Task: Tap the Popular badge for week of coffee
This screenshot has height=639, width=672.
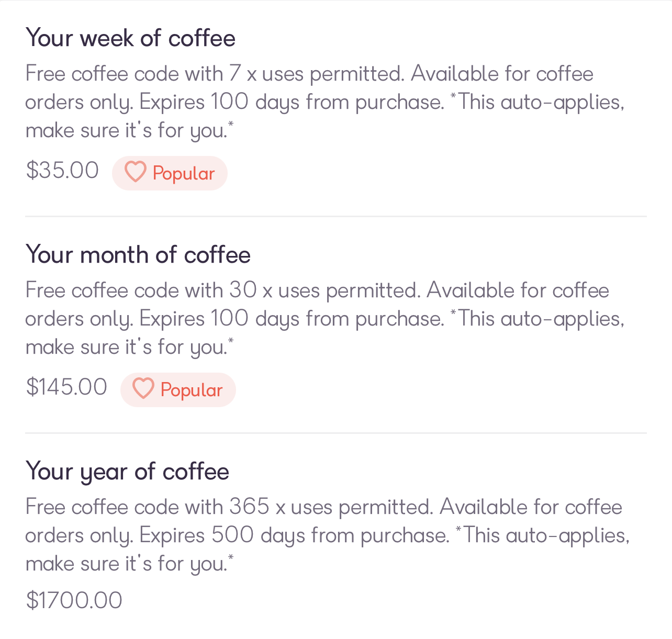Action: [x=170, y=173]
